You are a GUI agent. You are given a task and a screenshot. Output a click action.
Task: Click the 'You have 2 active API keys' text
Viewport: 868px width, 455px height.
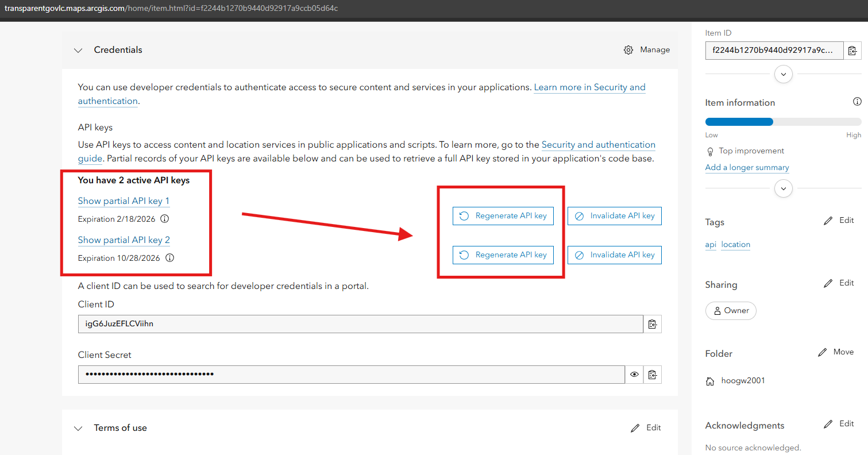134,180
